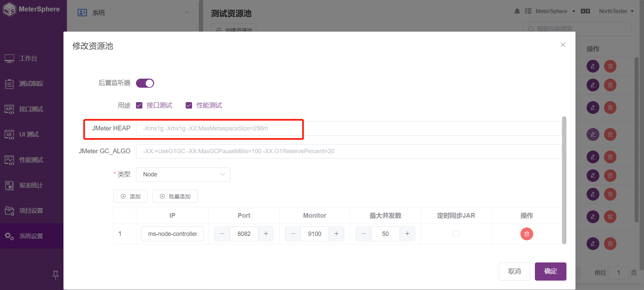Click the Monitor value 9100
644x290 pixels.
click(315, 234)
